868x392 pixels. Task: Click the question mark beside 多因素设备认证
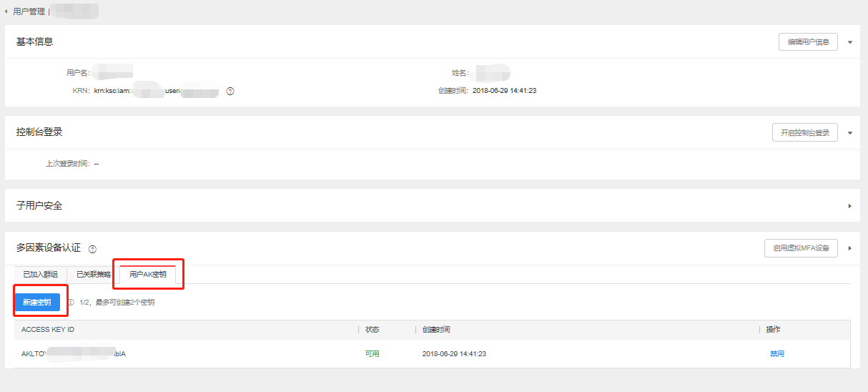[92, 249]
